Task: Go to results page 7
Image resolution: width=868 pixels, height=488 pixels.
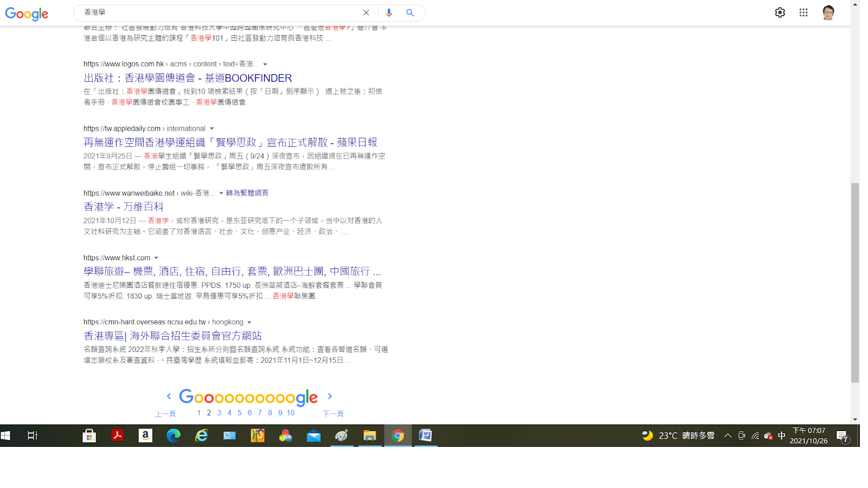Action: point(260,413)
